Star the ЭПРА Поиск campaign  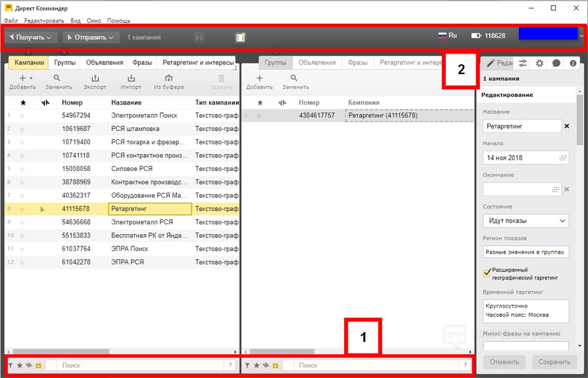coord(22,249)
